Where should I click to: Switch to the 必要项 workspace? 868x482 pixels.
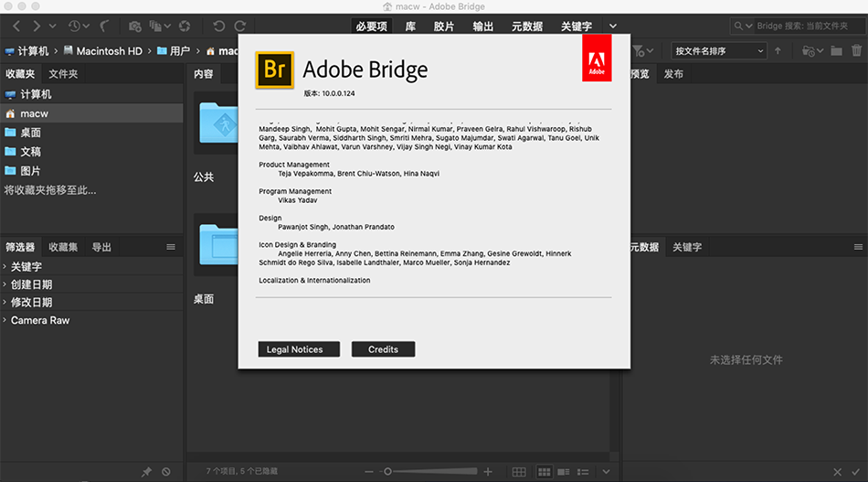point(371,26)
